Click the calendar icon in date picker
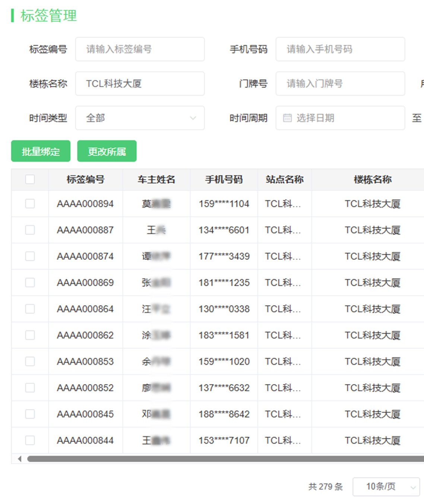 pyautogui.click(x=287, y=118)
